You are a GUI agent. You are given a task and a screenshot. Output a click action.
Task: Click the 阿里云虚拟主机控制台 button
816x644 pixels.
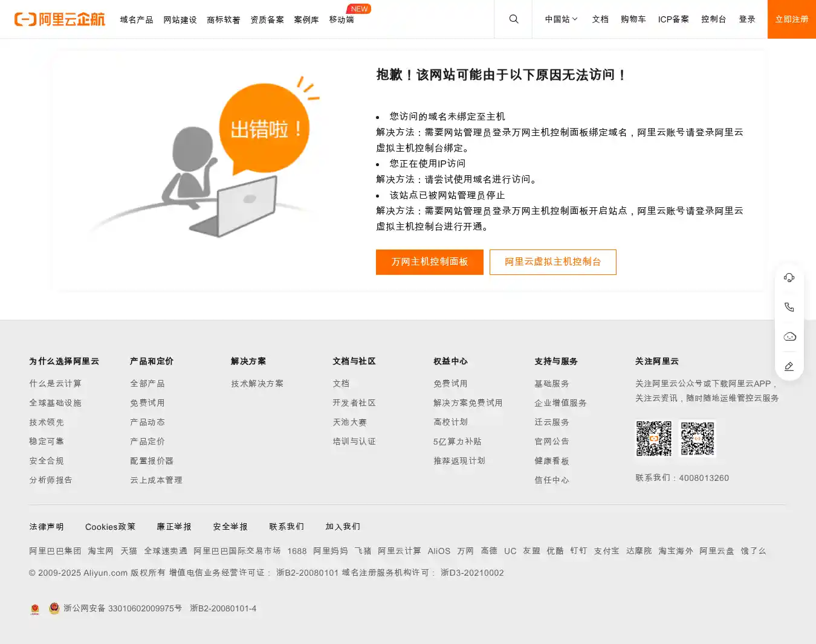552,262
